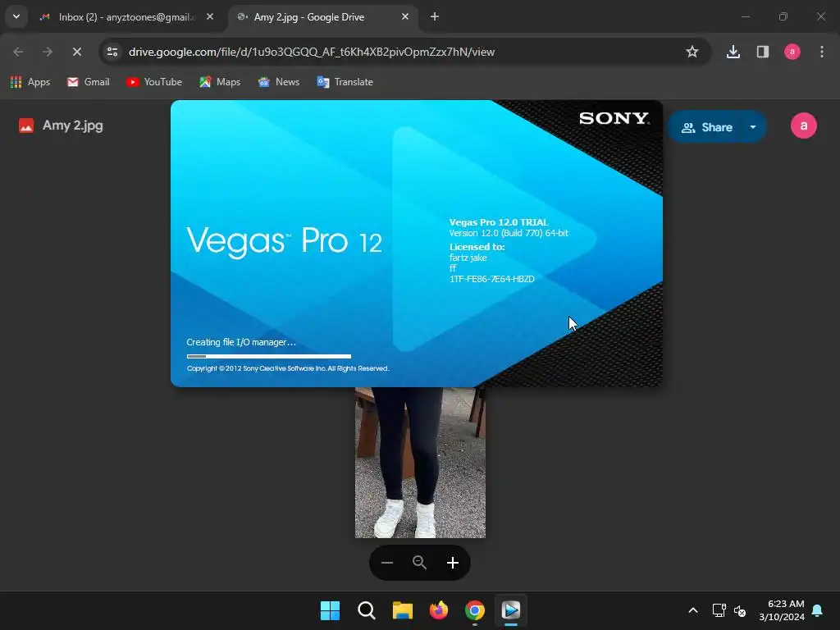Go forward to the next page
Screen dimensions: 840x630
(x=48, y=52)
